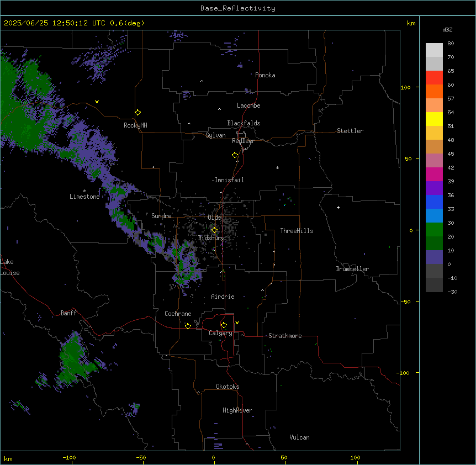Select the white 70-80 dBZ legend swatch
Viewport: 476px width, 465px height.
pos(434,50)
